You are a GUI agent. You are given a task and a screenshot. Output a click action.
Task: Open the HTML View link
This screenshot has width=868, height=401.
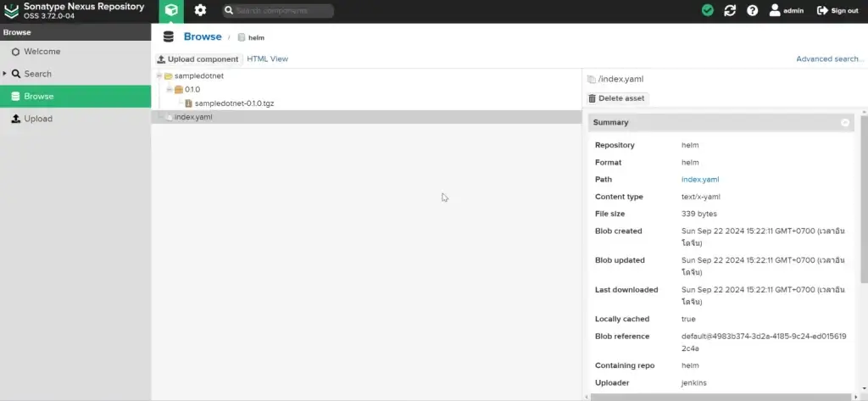(x=267, y=58)
